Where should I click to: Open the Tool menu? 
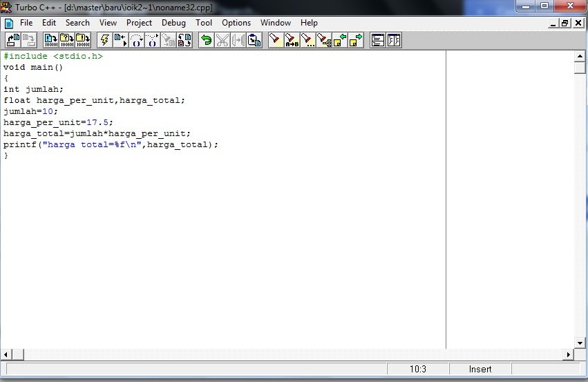click(x=204, y=23)
